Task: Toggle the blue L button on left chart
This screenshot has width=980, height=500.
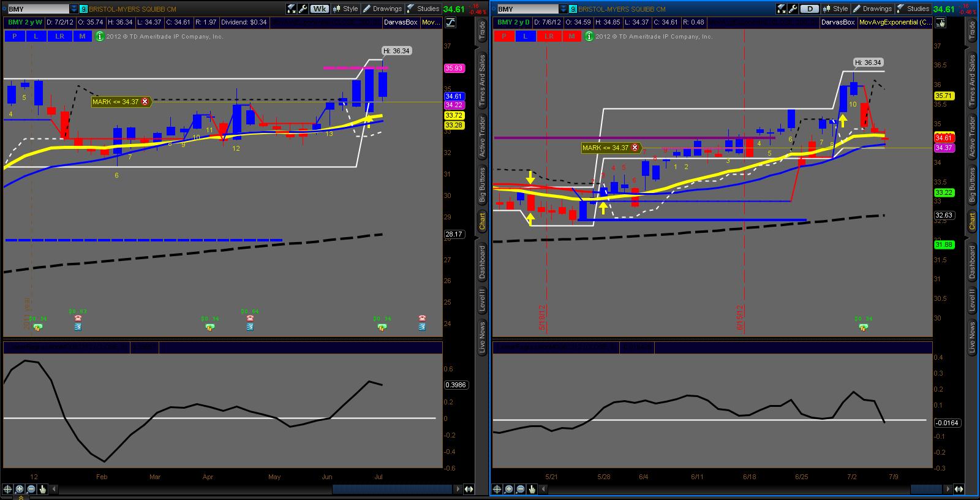Action: [36, 36]
